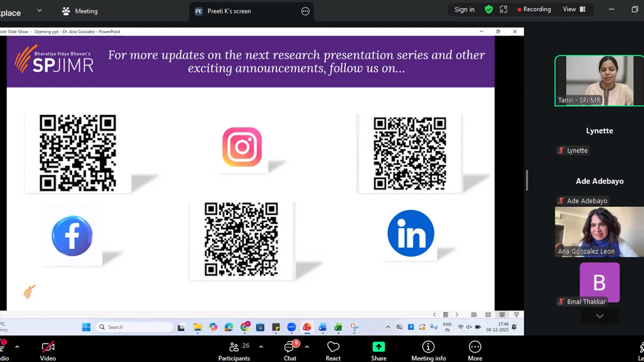Click the green encryption shield icon
Image resolution: width=644 pixels, height=362 pixels.
[489, 10]
